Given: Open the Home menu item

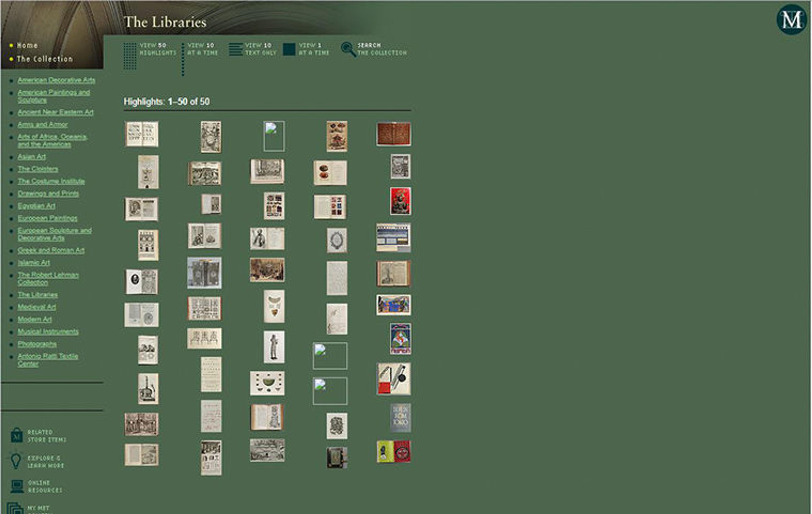Looking at the screenshot, I should pyautogui.click(x=27, y=45).
